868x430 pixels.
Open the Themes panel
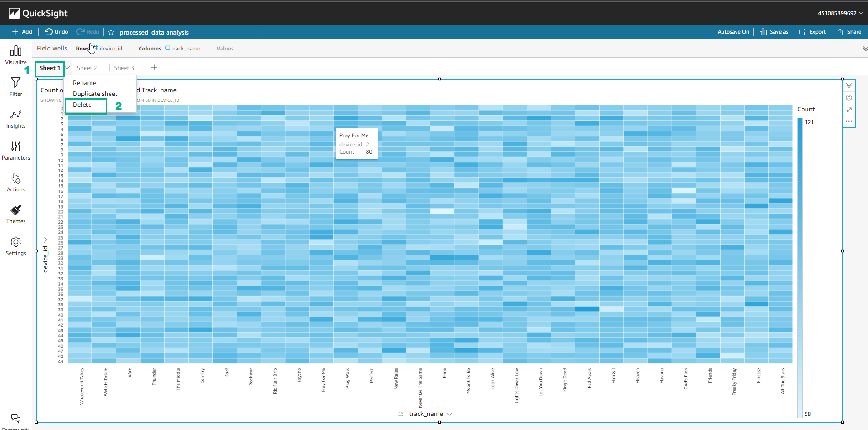(x=16, y=214)
